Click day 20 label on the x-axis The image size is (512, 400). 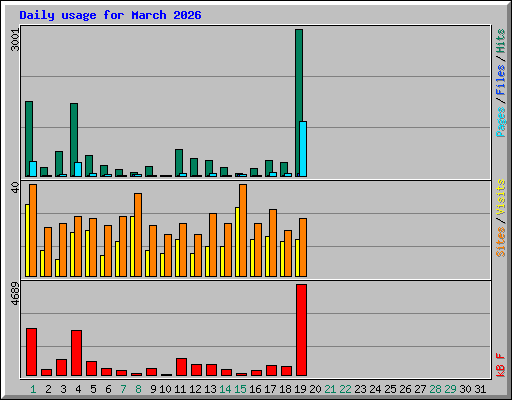click(315, 389)
